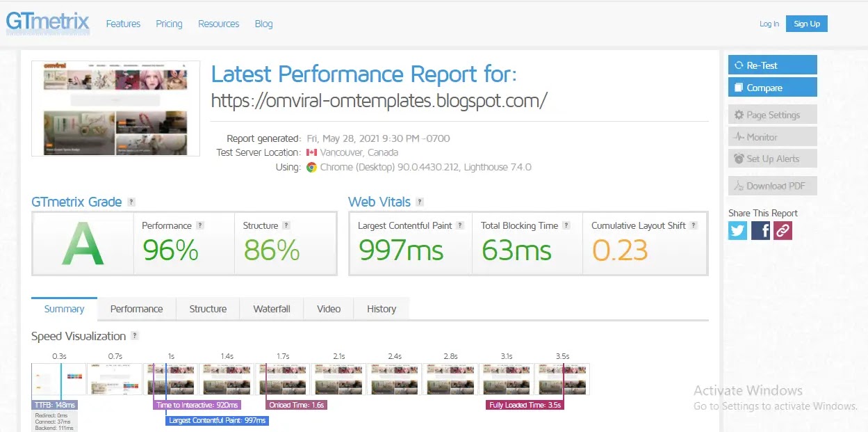Open Cumulative Layout Shift help icon
868x432 pixels.
click(694, 225)
